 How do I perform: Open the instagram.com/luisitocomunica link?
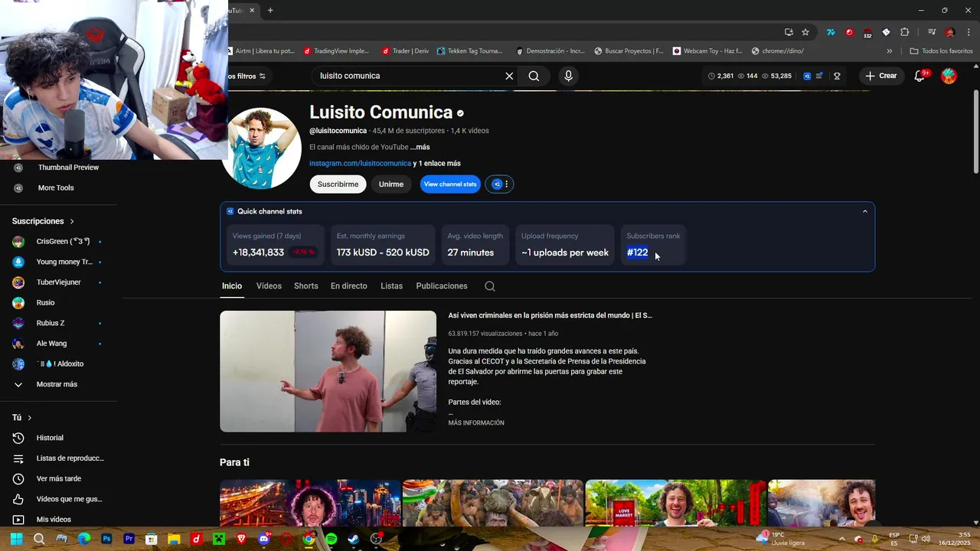[360, 164]
